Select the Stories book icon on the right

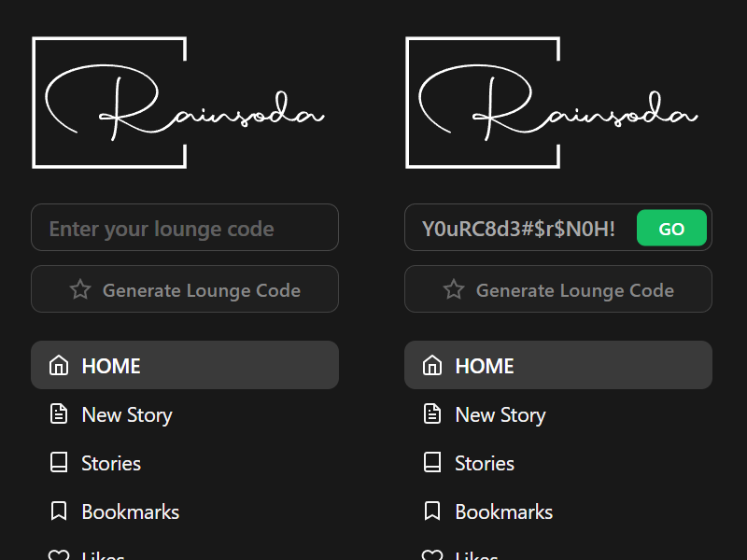[x=431, y=463]
